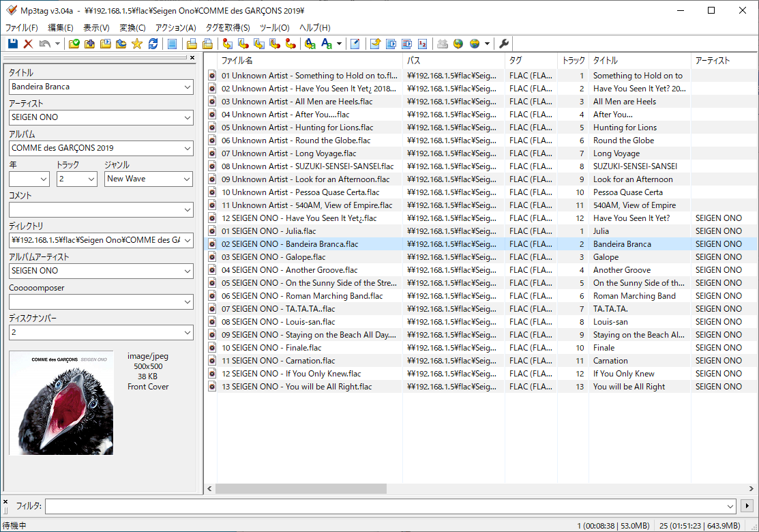Click the Filename - Tag converter icon

[x=243, y=44]
